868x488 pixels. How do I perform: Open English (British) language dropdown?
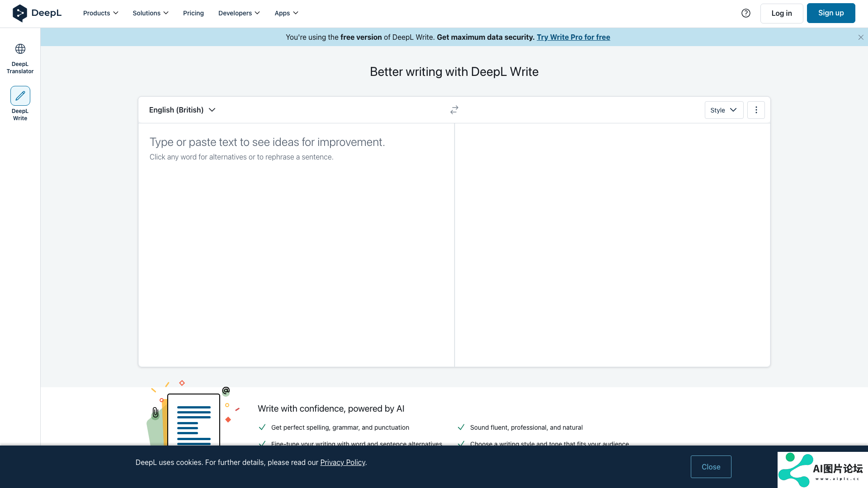pyautogui.click(x=182, y=110)
